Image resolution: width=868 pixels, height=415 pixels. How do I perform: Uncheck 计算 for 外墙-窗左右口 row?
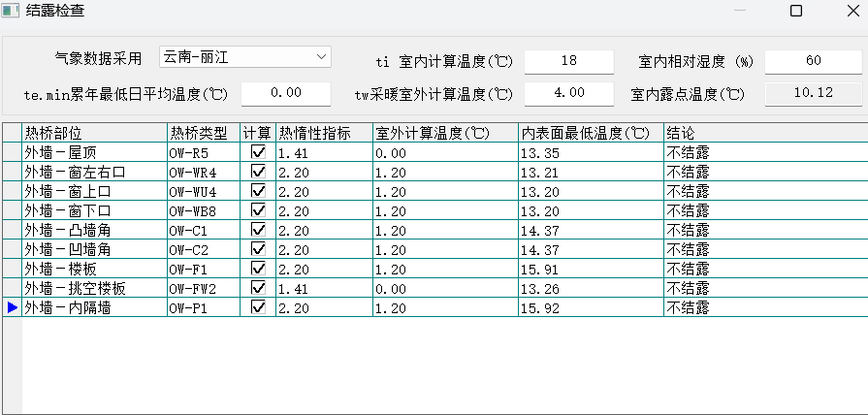click(258, 172)
